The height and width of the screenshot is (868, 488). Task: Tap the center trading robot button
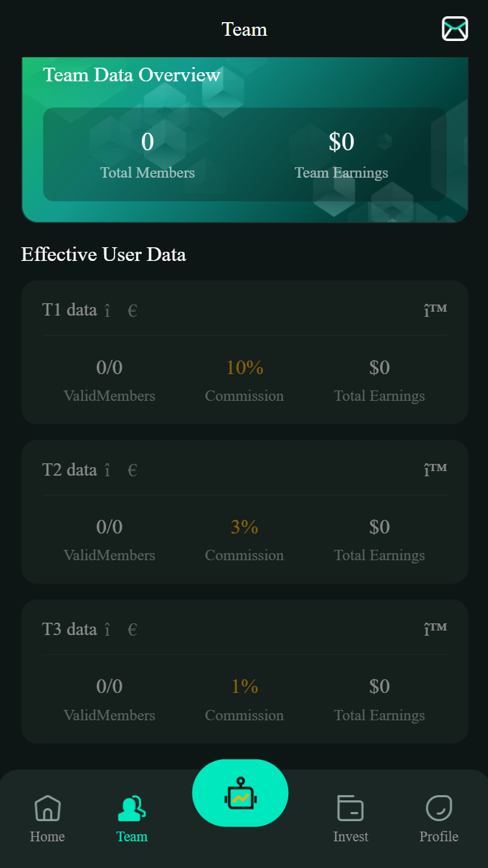pyautogui.click(x=240, y=793)
